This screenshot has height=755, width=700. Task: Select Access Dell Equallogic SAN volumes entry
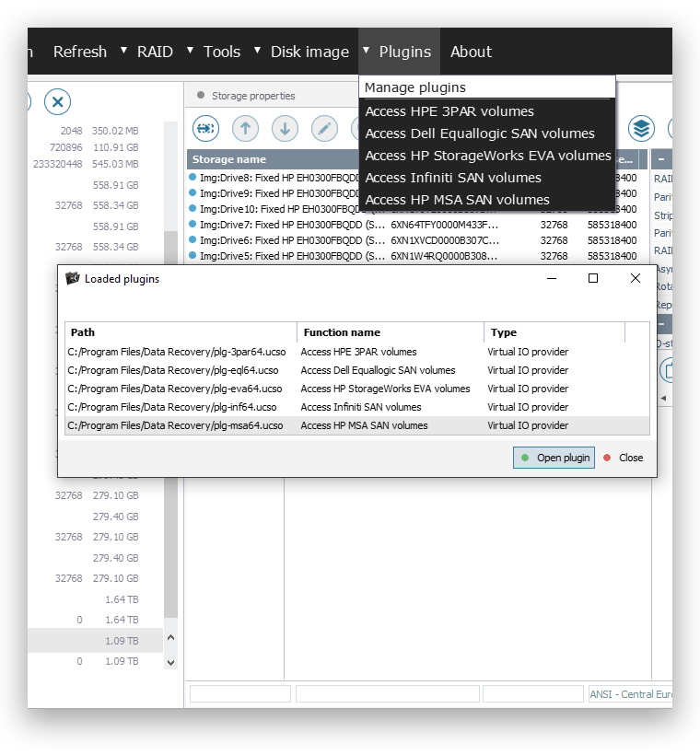tap(487, 134)
